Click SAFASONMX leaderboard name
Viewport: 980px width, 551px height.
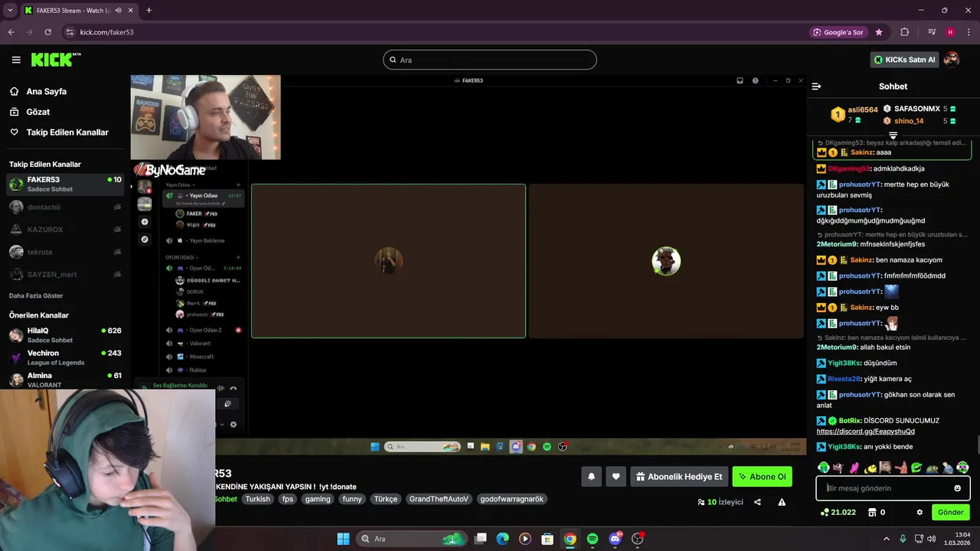pyautogui.click(x=916, y=109)
